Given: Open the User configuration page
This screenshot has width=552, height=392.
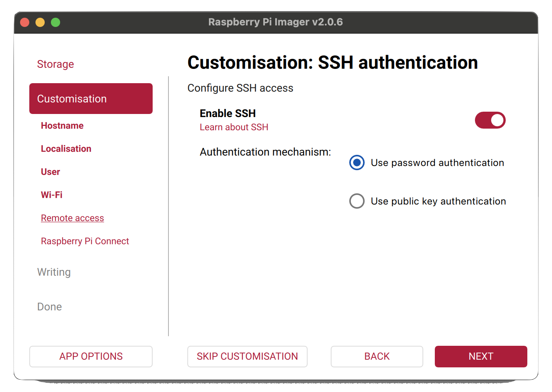Looking at the screenshot, I should tap(50, 171).
